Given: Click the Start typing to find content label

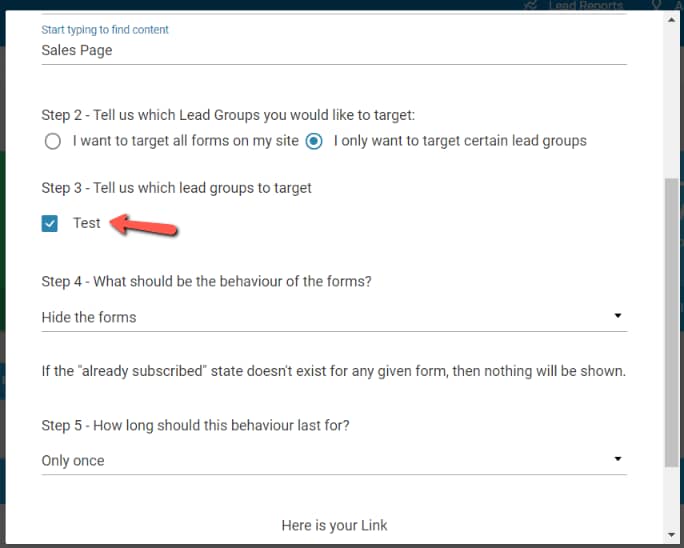Looking at the screenshot, I should (105, 30).
